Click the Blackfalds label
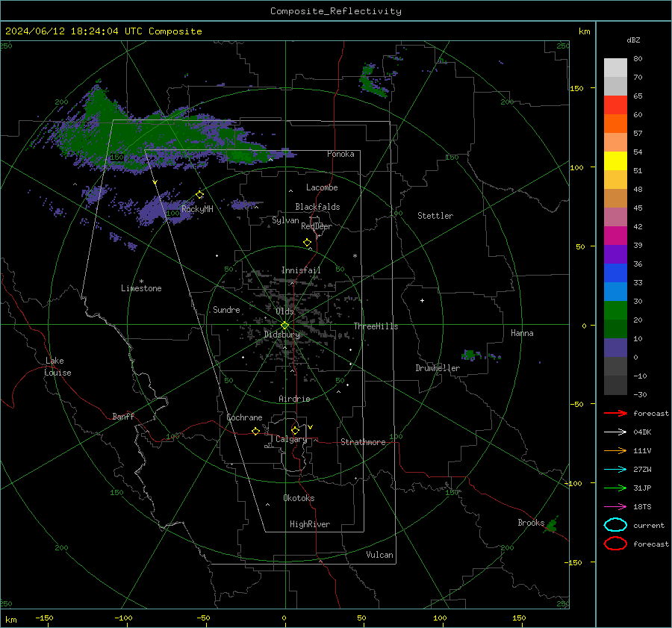 (317, 207)
